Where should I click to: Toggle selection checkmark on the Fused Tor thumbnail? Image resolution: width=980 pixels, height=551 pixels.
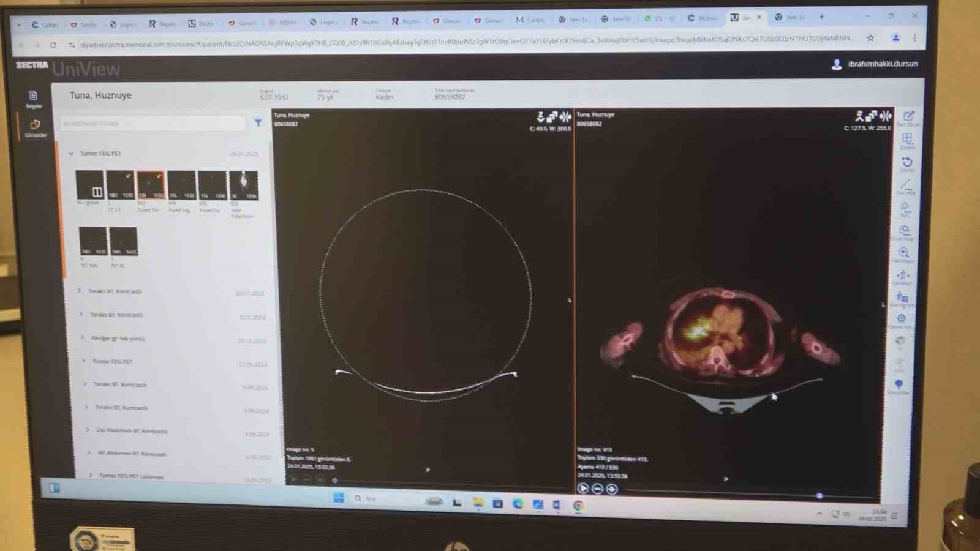(158, 176)
